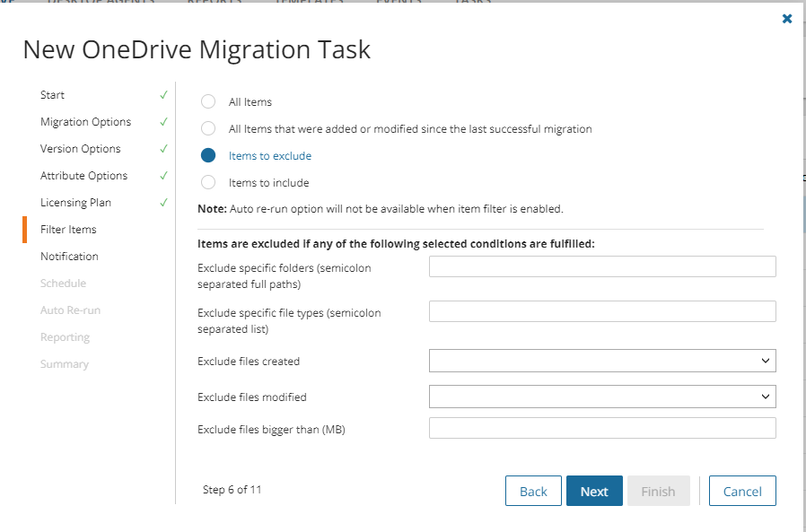Click the Exclude files bigger than field
806x532 pixels.
coord(602,428)
